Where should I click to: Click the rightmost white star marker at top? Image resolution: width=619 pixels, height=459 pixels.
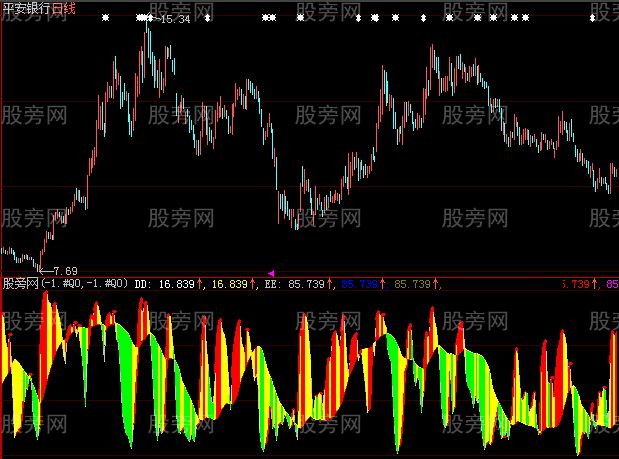591,18
